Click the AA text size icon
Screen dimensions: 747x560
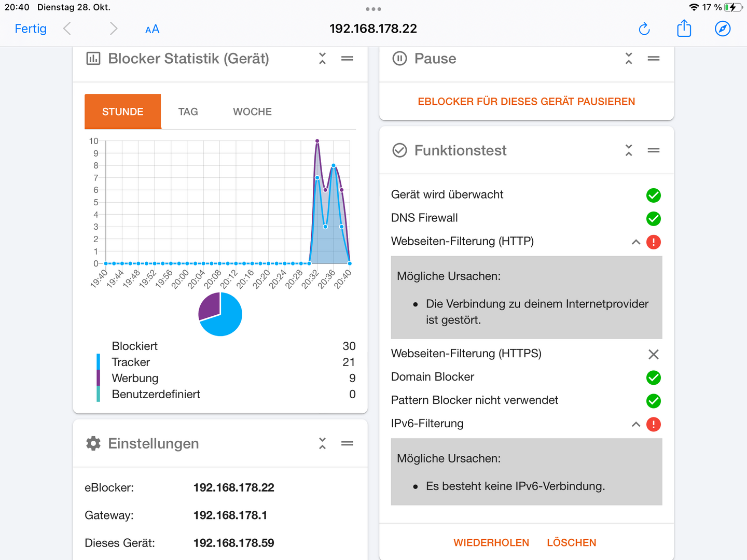pos(152,30)
